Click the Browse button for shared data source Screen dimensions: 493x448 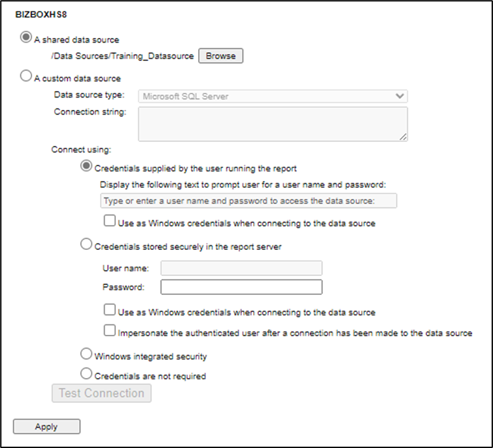[221, 56]
